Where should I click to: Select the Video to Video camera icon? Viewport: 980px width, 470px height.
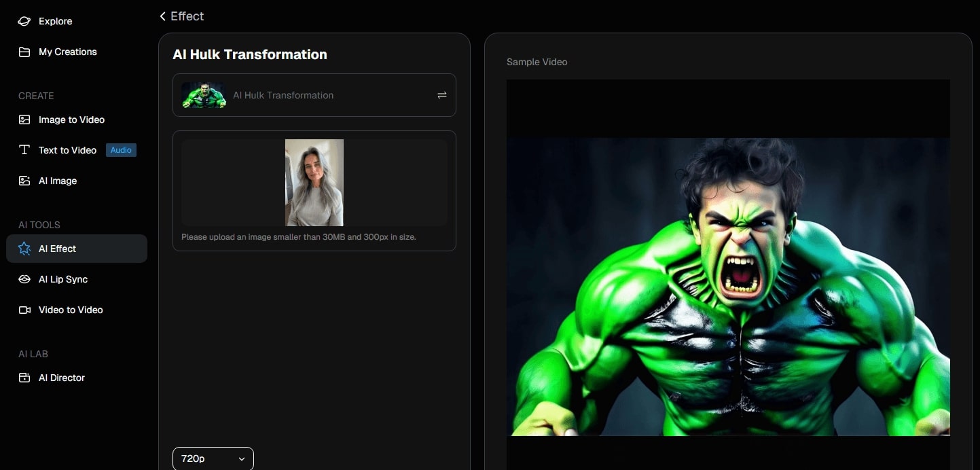[x=24, y=310]
